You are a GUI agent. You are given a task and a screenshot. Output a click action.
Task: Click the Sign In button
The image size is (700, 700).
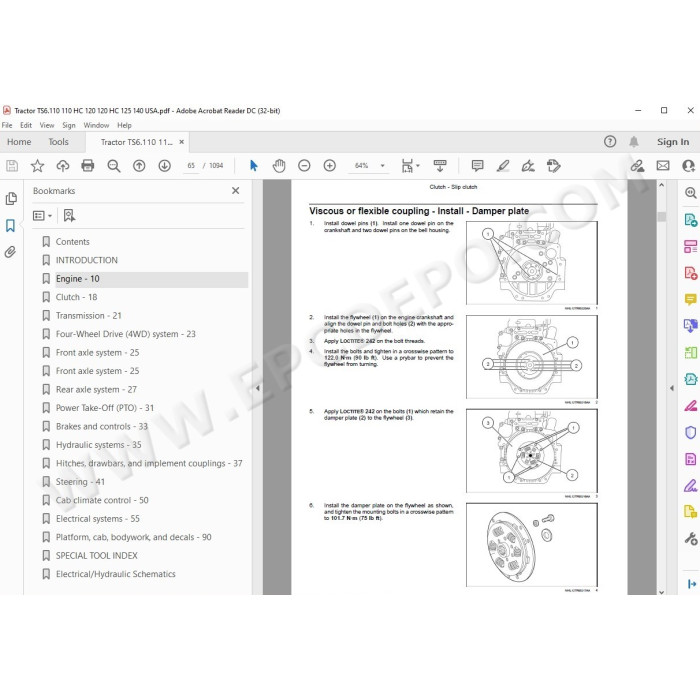tap(673, 142)
